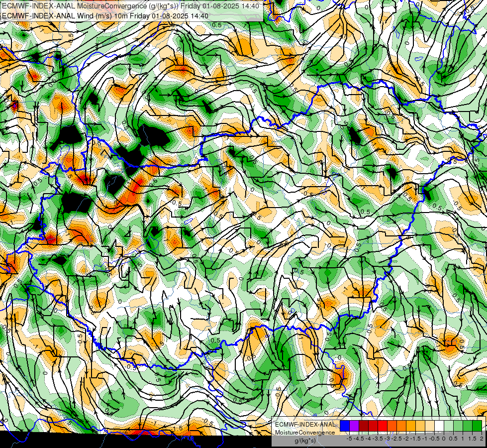Click the -2.5 legend scale value
Screen dimensions: 487x448
click(396, 439)
